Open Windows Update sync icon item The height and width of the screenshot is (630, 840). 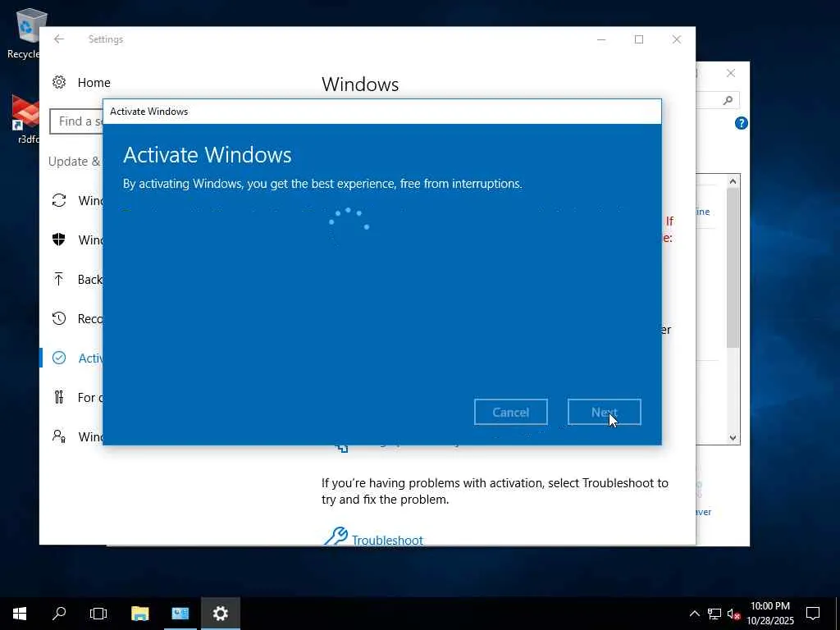pos(59,200)
